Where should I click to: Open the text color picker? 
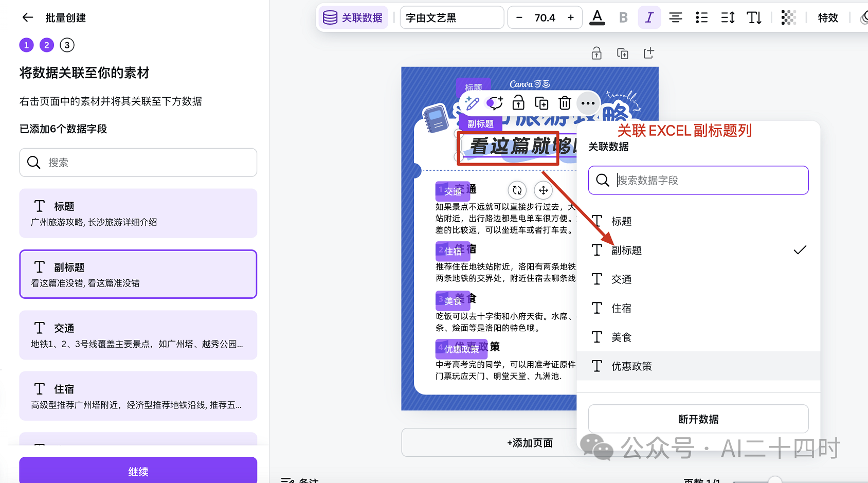[596, 17]
